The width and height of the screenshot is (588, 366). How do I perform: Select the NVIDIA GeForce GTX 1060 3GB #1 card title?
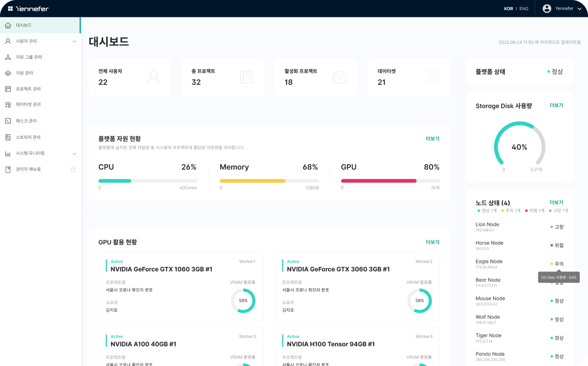coord(161,269)
